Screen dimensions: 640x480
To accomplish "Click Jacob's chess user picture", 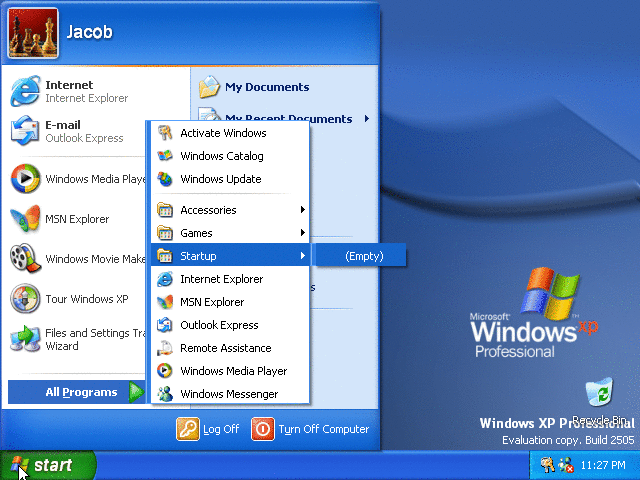I will (x=33, y=33).
